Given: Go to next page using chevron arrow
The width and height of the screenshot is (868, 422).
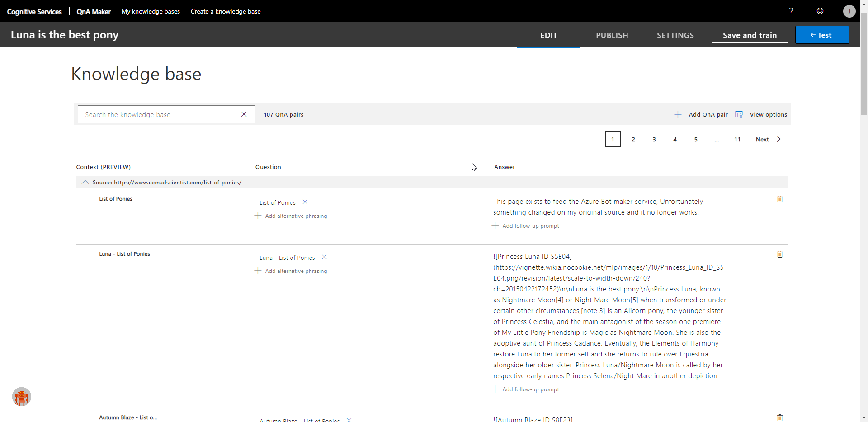Looking at the screenshot, I should coord(778,139).
